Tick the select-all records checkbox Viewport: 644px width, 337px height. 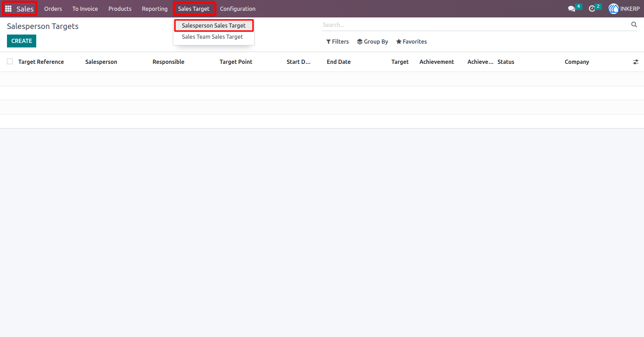(10, 61)
